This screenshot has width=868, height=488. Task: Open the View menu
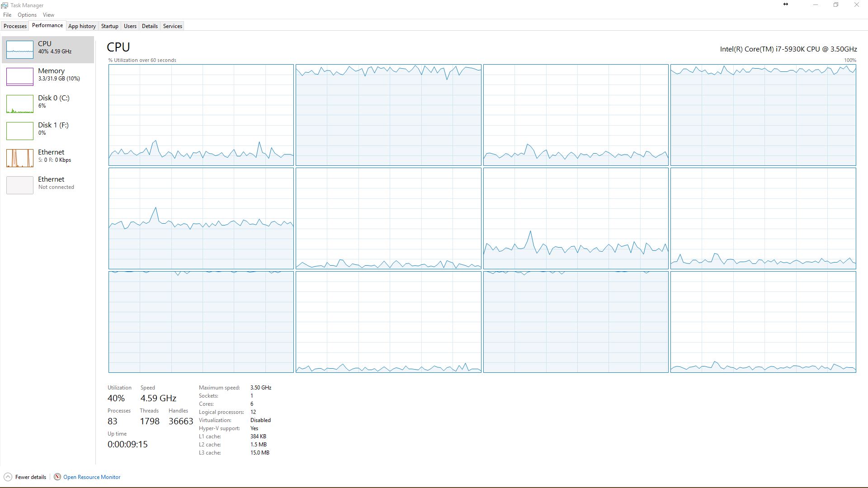(x=48, y=15)
